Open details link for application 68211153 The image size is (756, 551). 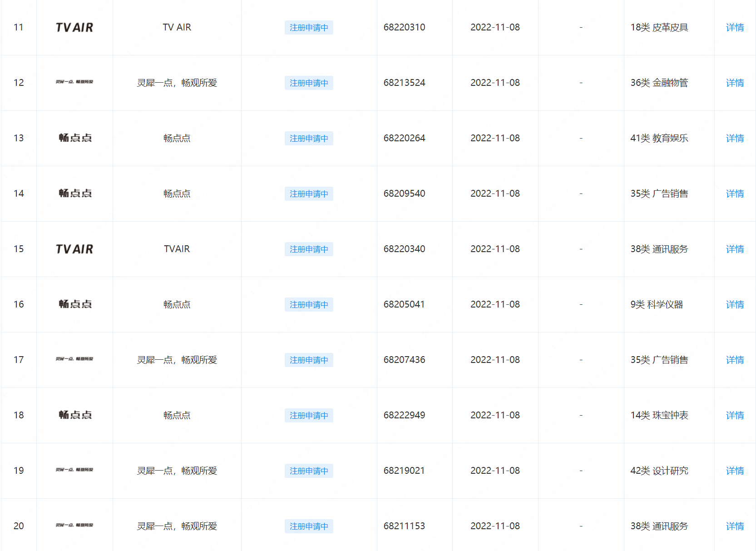click(735, 526)
